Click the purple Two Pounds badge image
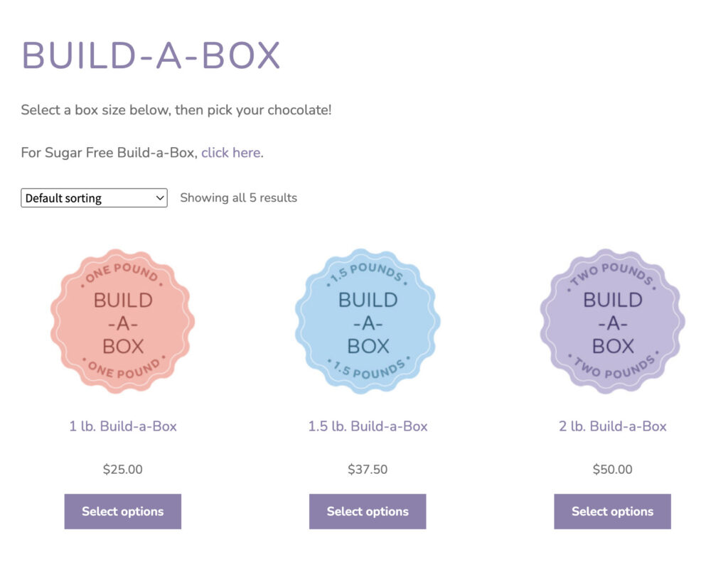 coord(612,321)
